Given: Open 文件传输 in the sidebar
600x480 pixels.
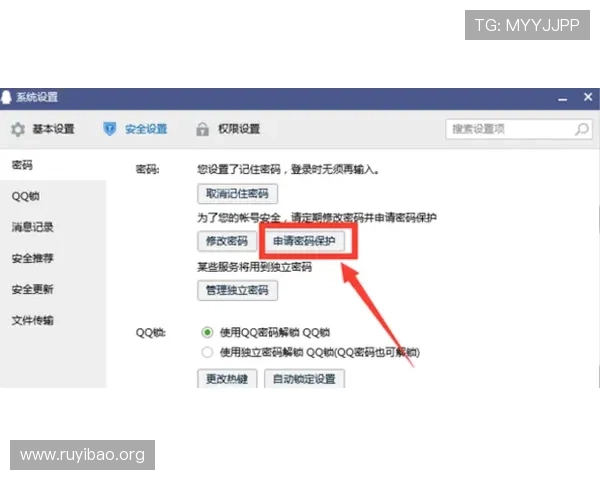Looking at the screenshot, I should click(x=53, y=320).
